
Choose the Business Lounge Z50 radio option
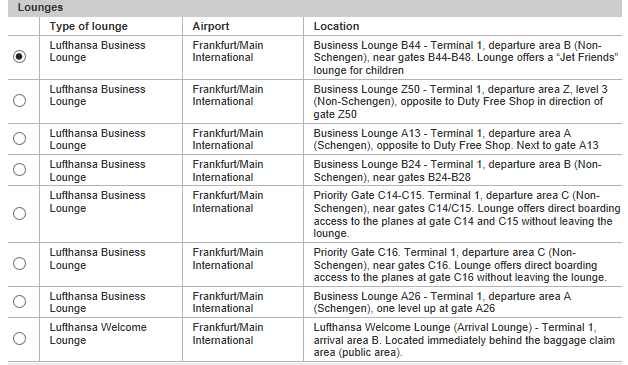pyautogui.click(x=19, y=100)
